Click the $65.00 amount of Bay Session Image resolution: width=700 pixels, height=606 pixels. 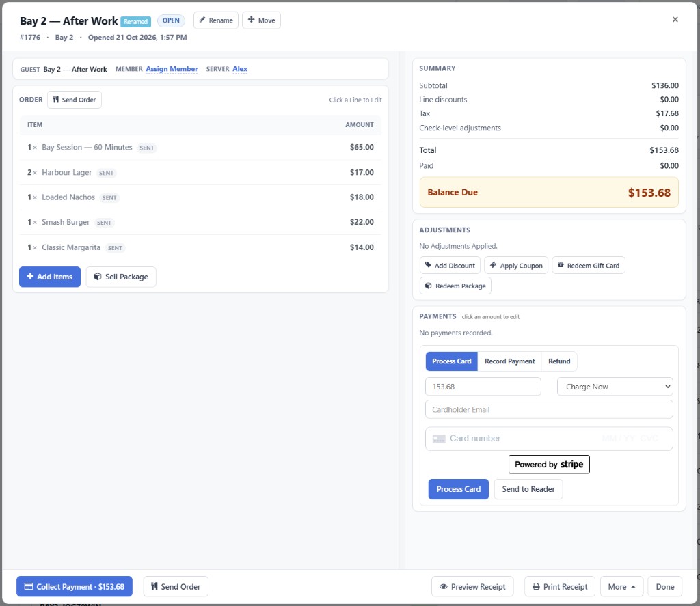pyautogui.click(x=362, y=147)
